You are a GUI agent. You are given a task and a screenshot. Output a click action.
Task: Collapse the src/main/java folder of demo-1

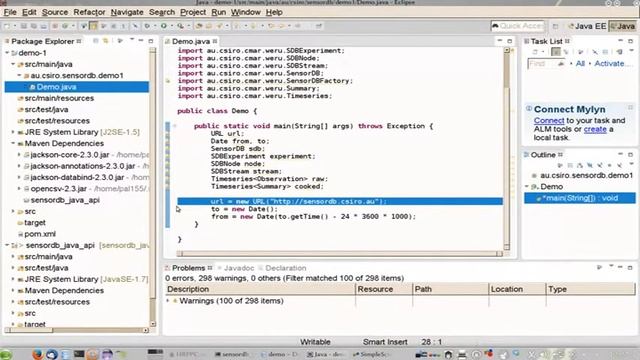tap(13, 64)
